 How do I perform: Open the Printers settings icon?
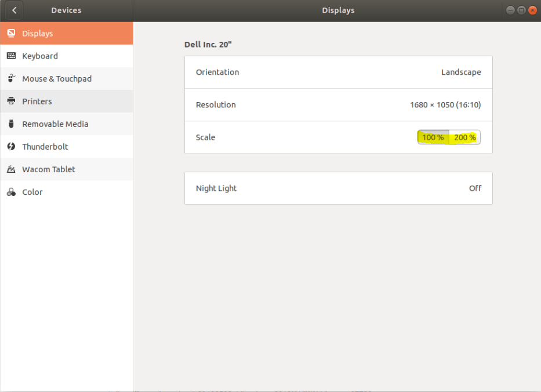(10, 101)
